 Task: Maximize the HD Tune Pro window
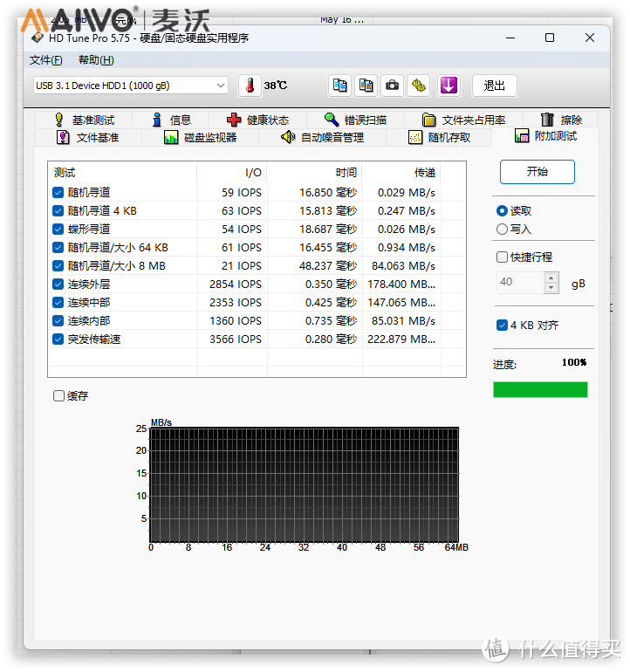pyautogui.click(x=550, y=38)
